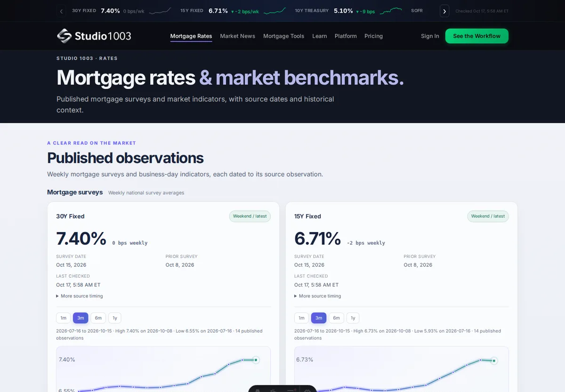
Task: Click the Checked Oct 17, 5:58 AM ET timestamp
Action: click(x=482, y=11)
